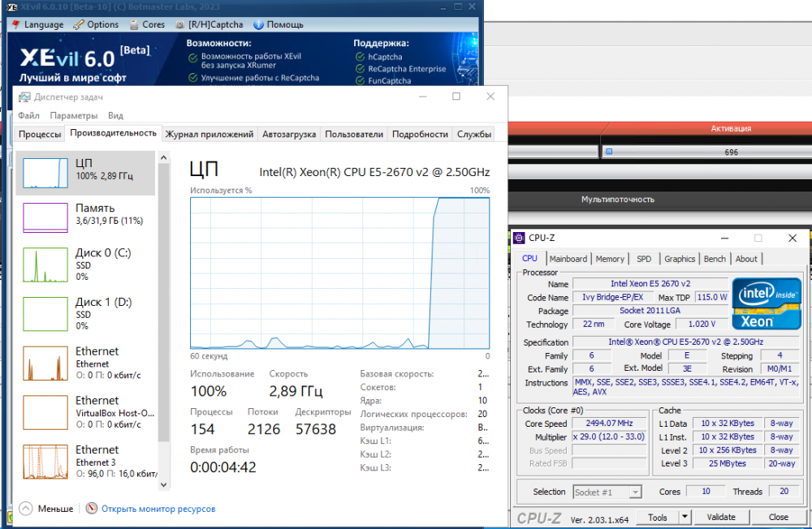Go to the Подробности tab
Screen dimensions: 812x529
(420, 134)
